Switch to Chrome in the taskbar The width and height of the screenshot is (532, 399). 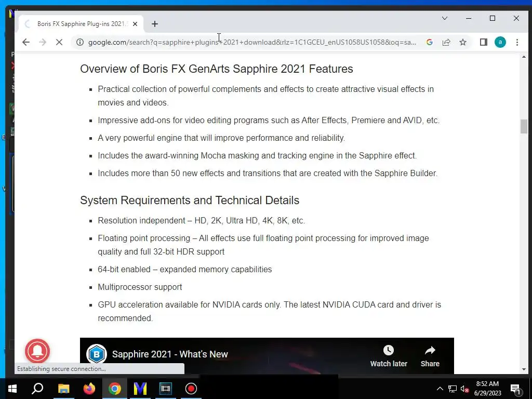point(115,389)
